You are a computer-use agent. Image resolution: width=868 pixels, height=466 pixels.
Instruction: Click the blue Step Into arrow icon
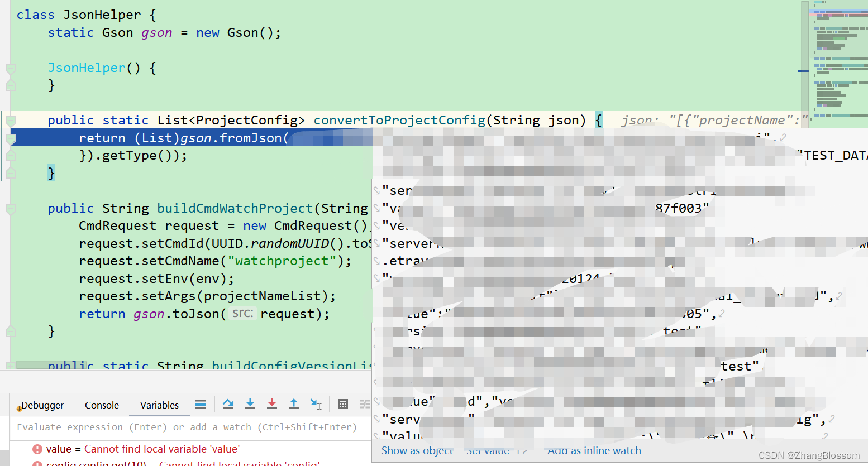[x=250, y=404]
